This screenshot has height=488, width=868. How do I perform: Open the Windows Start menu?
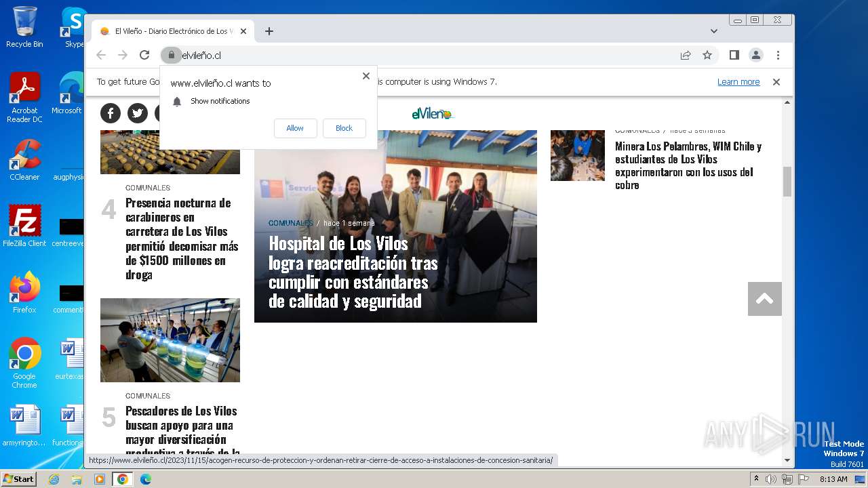tap(19, 479)
